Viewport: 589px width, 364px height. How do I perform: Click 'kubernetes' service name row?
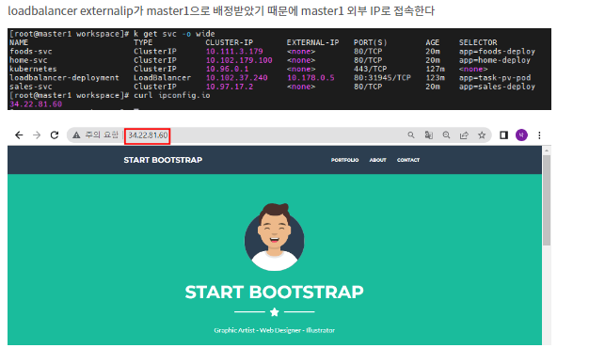click(33, 69)
